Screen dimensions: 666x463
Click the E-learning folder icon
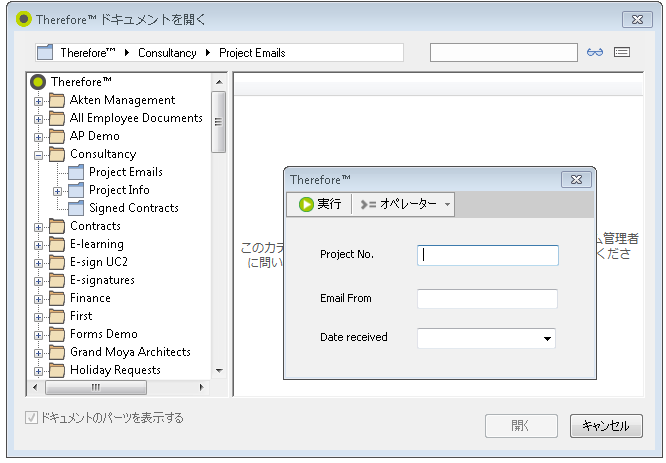click(57, 244)
